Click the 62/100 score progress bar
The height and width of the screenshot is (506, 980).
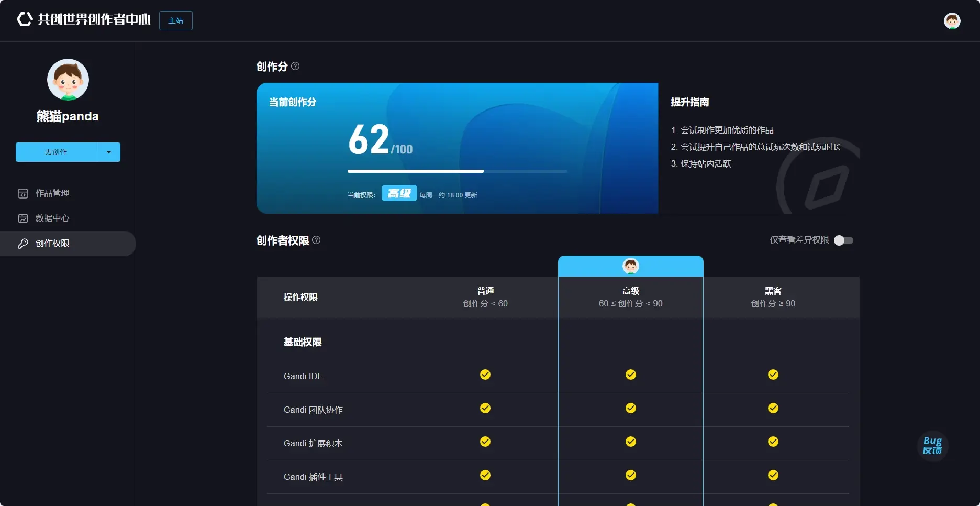(x=458, y=171)
